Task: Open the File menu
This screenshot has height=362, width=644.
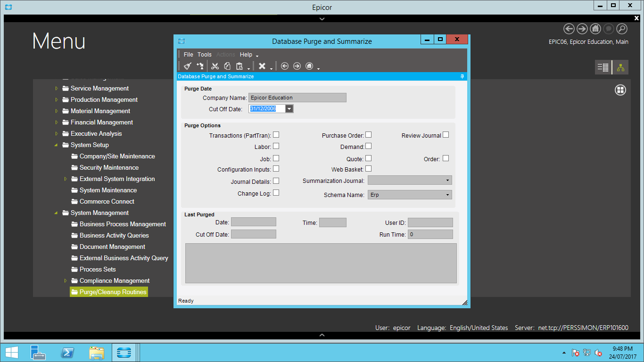Action: tap(189, 55)
